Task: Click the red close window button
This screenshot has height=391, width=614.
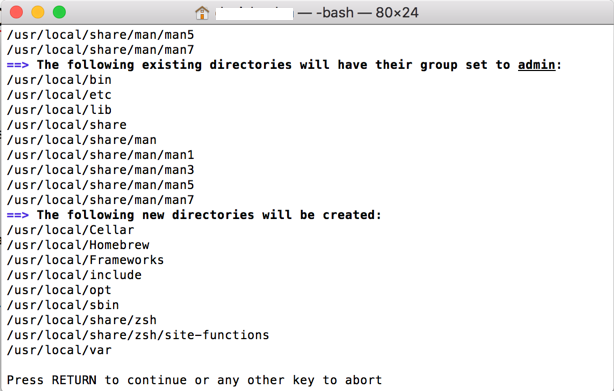Action: point(16,12)
